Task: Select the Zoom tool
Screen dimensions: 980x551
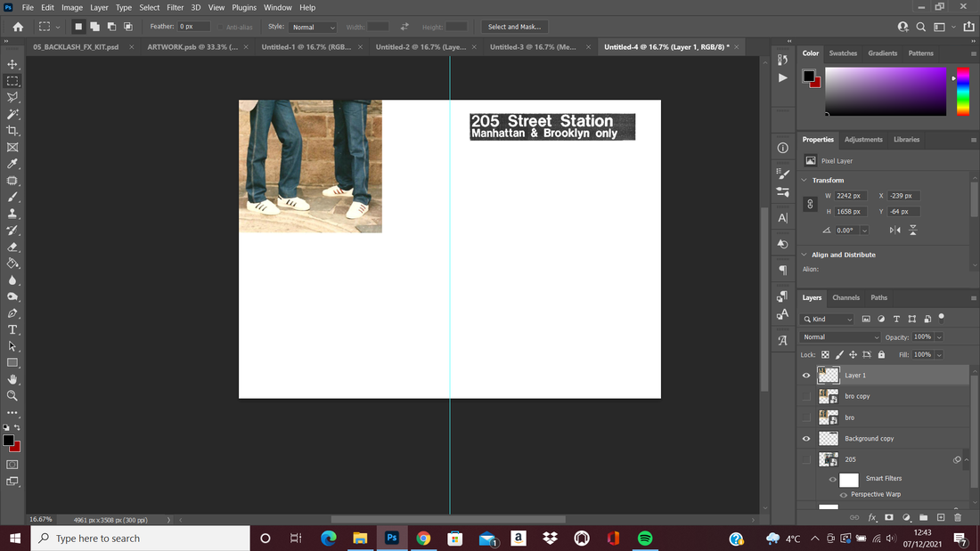Action: [x=12, y=396]
